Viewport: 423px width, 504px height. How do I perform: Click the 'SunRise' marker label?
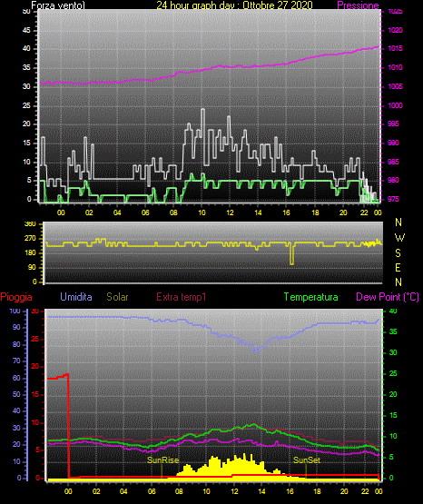[162, 460]
